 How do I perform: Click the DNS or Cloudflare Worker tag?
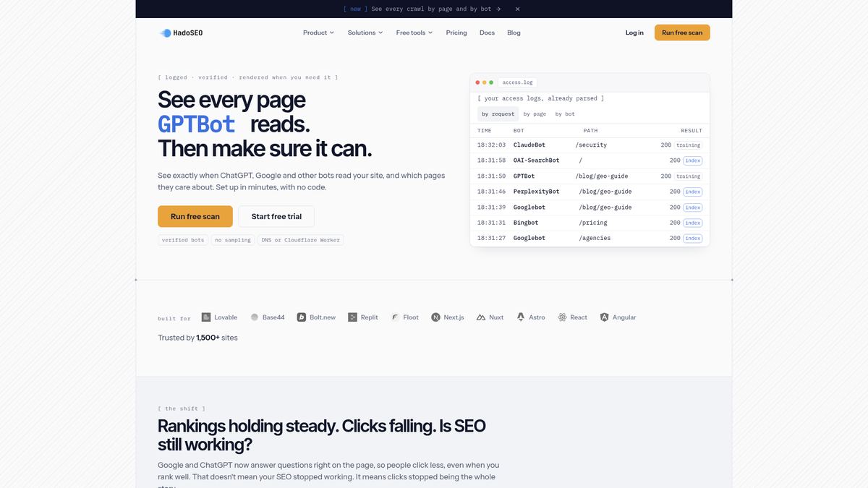301,240
